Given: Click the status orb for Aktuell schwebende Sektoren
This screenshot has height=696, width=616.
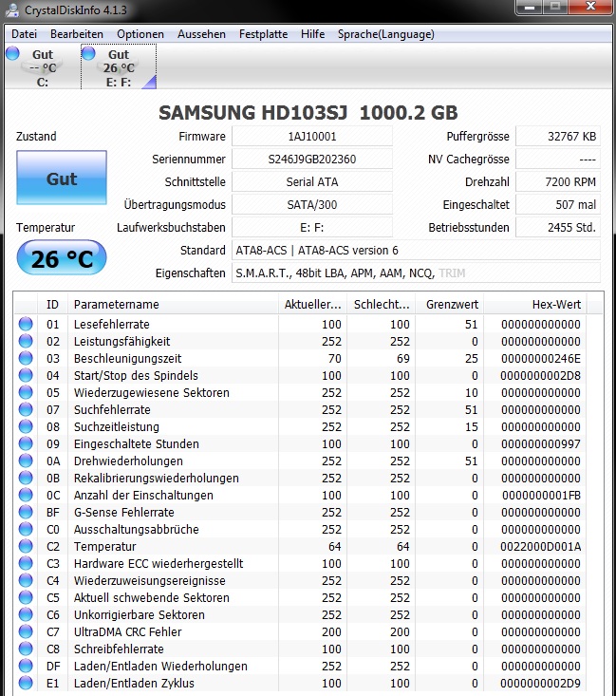Looking at the screenshot, I should tap(26, 597).
